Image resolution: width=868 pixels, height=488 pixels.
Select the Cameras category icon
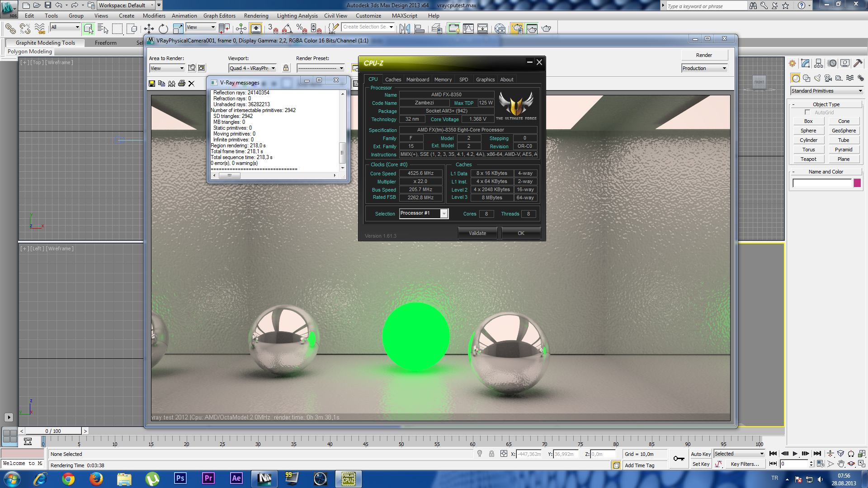pyautogui.click(x=828, y=78)
